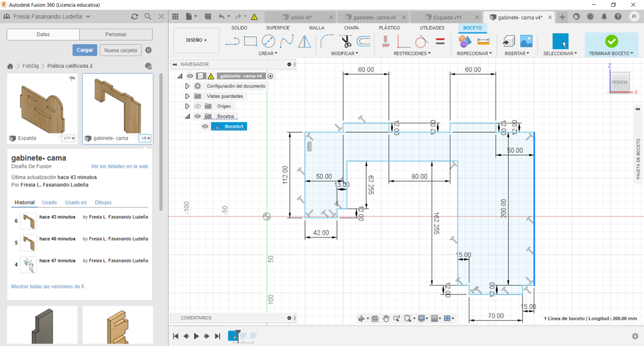Open Ver los detalles en la web link
The image size is (644, 346).
119,166
